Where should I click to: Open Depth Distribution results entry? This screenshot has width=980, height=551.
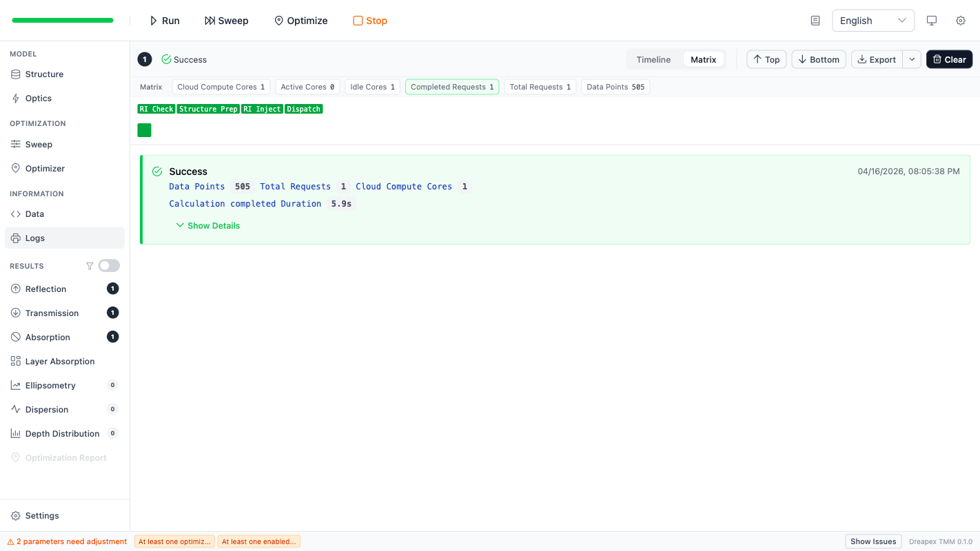62,434
